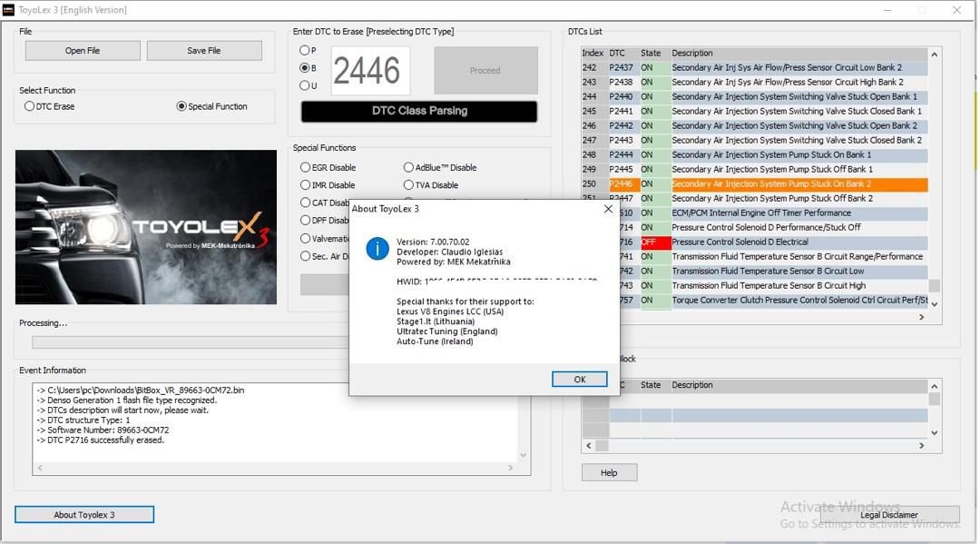
Task: Click the Open File button
Action: point(83,51)
